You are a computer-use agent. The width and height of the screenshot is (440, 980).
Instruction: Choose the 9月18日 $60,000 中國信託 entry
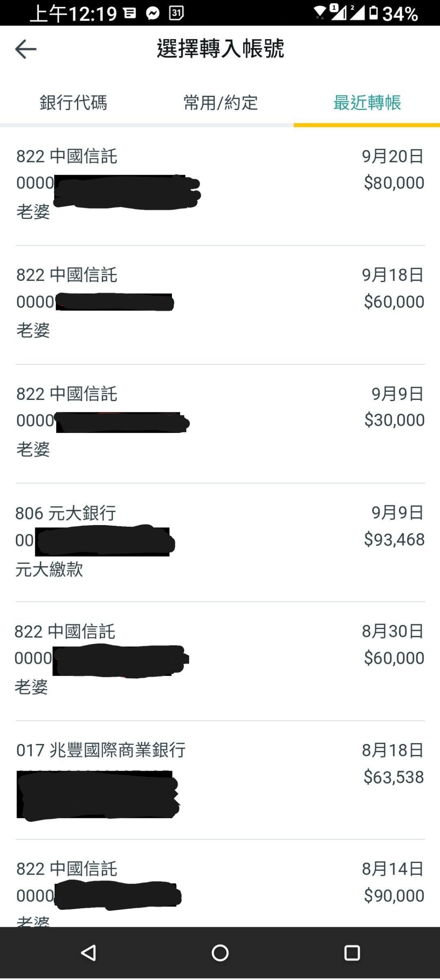220,304
